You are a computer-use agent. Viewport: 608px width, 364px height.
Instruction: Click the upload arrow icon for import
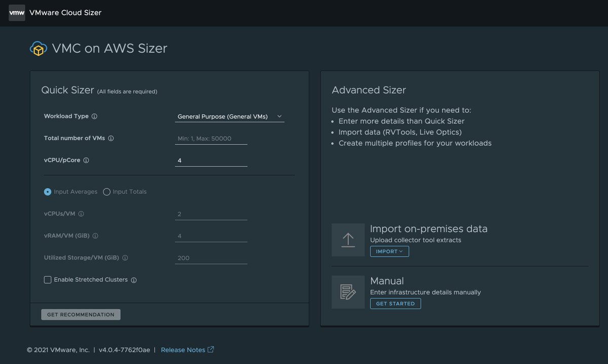[x=348, y=240]
